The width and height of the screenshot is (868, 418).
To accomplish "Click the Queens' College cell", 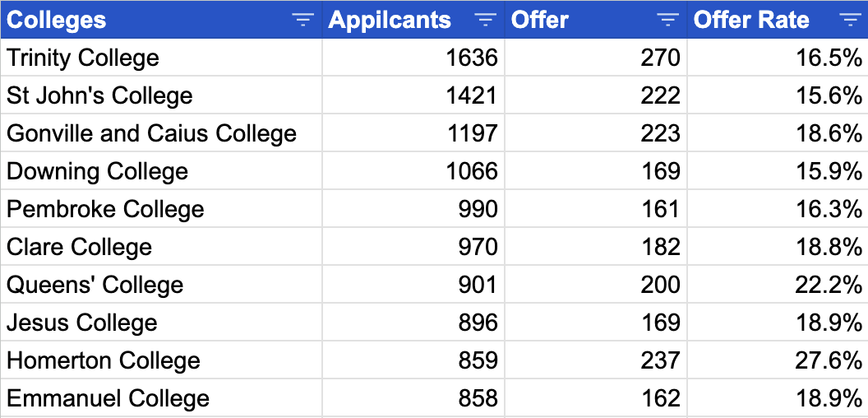I will pos(95,285).
